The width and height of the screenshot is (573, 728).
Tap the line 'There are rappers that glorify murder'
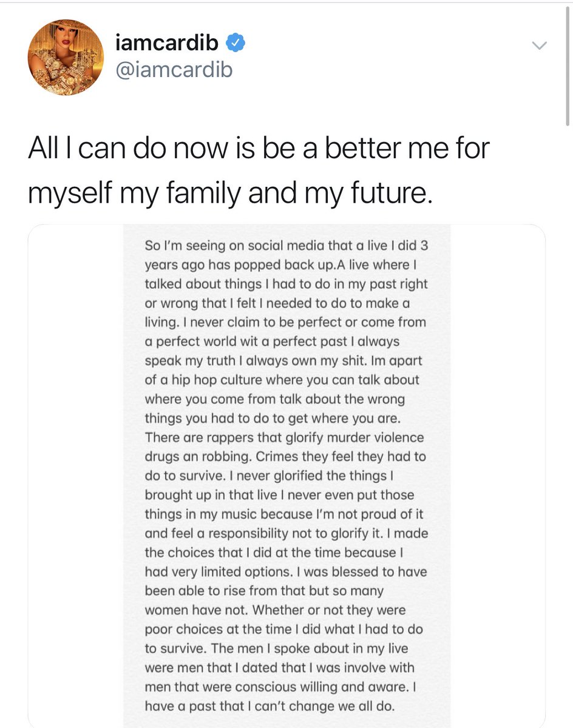284,437
